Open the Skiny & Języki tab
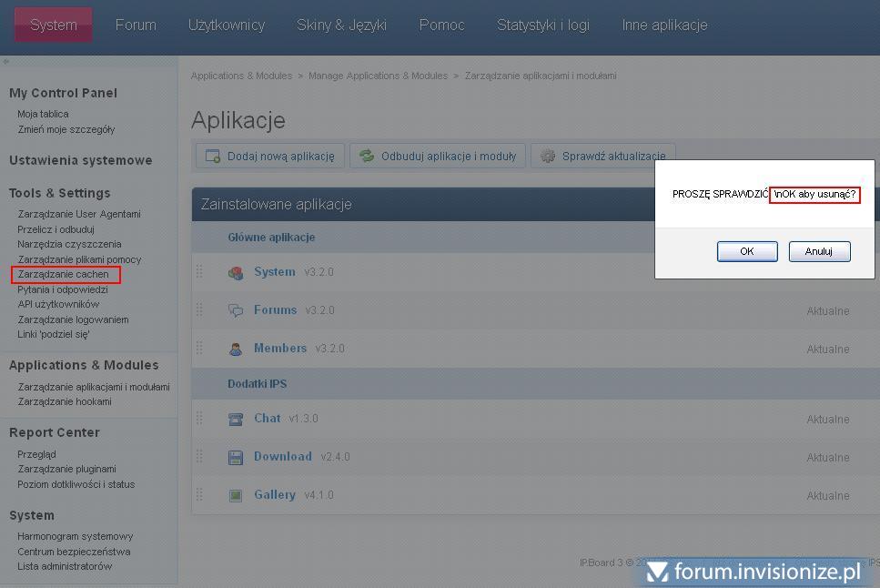Screen dimensions: 880x588 (341, 25)
